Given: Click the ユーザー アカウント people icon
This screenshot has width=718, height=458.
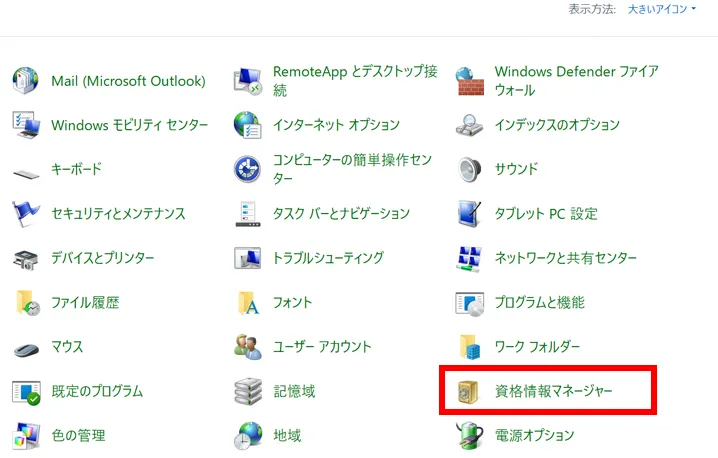Looking at the screenshot, I should pos(247,347).
